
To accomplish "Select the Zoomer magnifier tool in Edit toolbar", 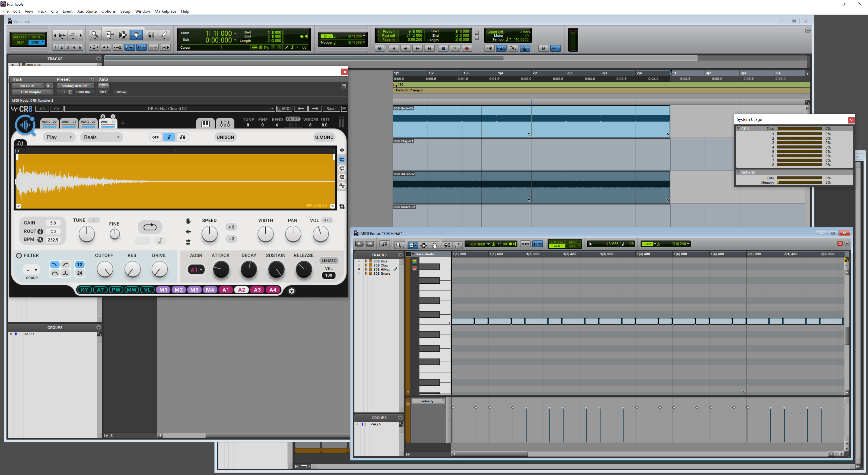I will click(x=95, y=35).
